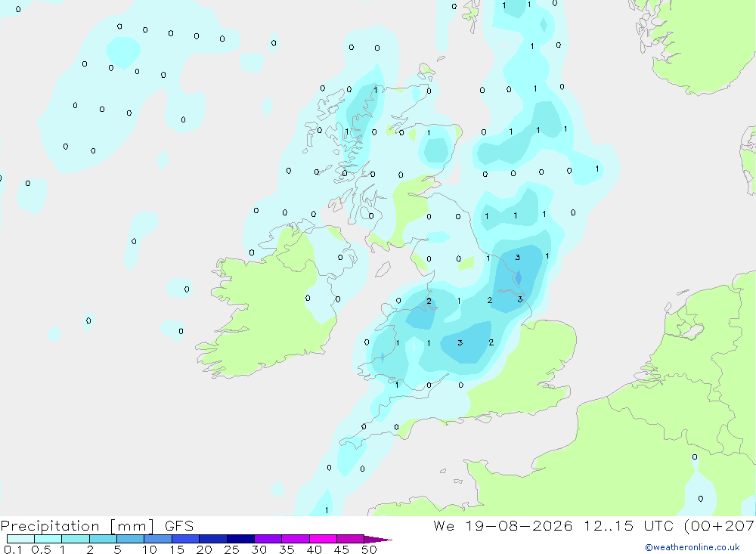Screen dimensions: 756x554
Task: Select the 40–45 mm magenta legend swatch
Action: pyautogui.click(x=323, y=539)
